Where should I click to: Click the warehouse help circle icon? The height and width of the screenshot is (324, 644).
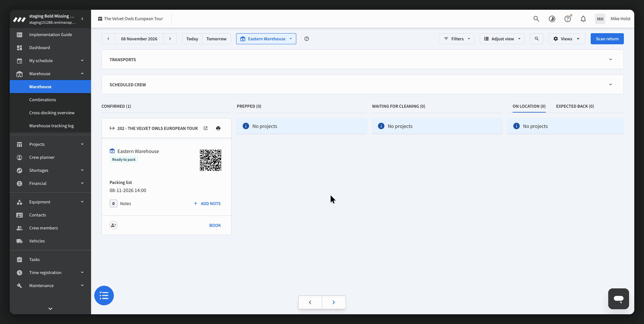coord(307,39)
